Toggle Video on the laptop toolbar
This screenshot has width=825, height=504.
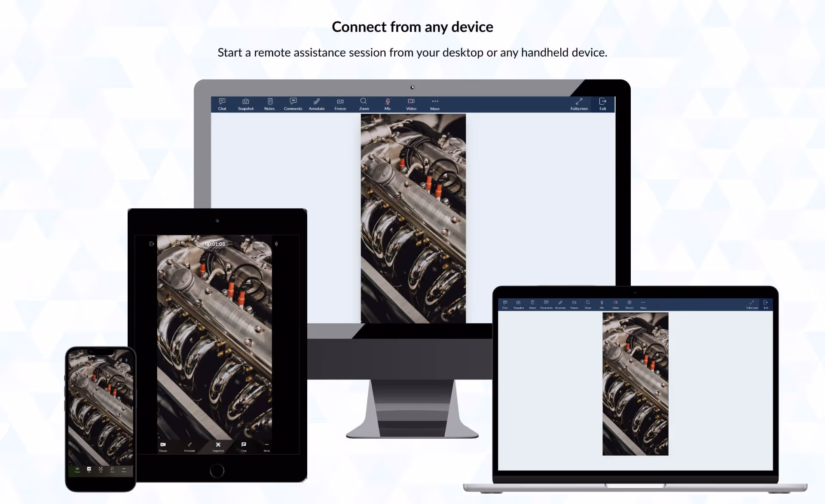[616, 305]
